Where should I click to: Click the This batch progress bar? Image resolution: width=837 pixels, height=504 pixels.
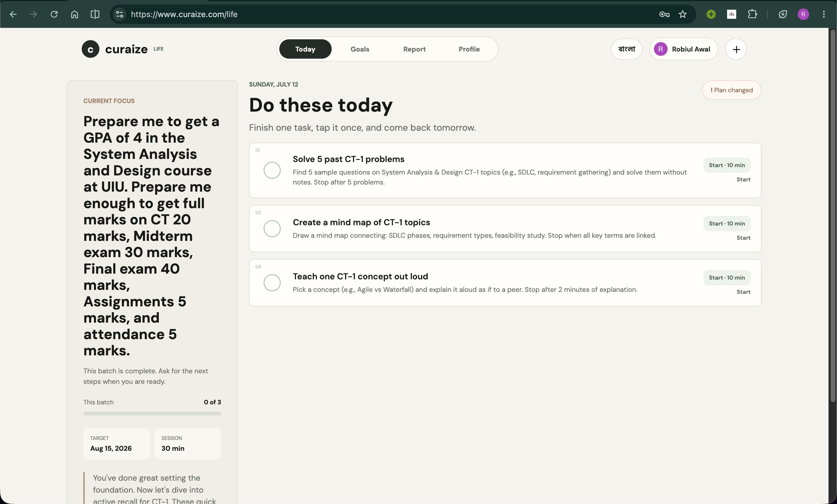tap(152, 413)
